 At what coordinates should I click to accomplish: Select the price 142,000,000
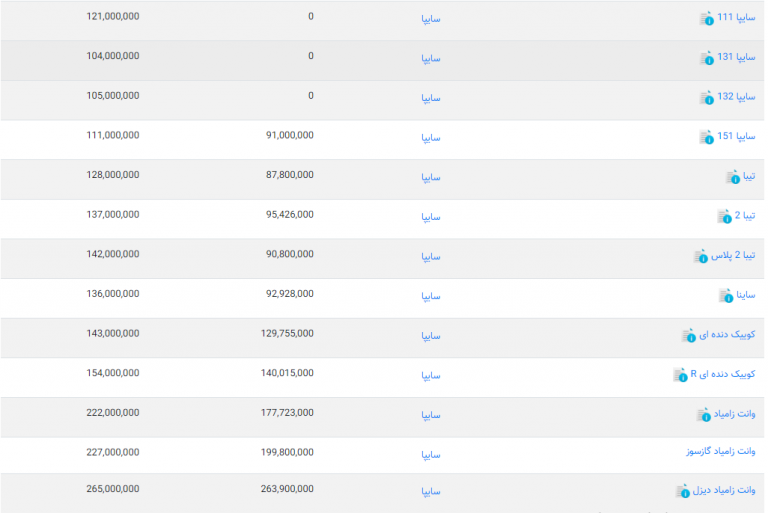click(x=113, y=255)
